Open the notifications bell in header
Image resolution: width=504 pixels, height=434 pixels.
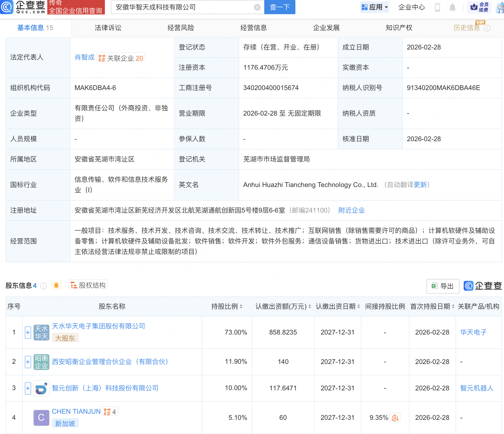pyautogui.click(x=453, y=7)
